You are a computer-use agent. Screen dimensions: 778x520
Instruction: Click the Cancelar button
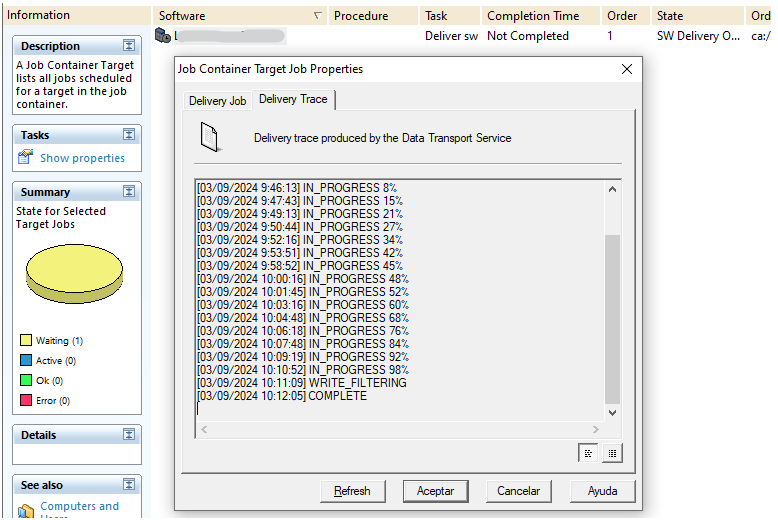pos(519,491)
